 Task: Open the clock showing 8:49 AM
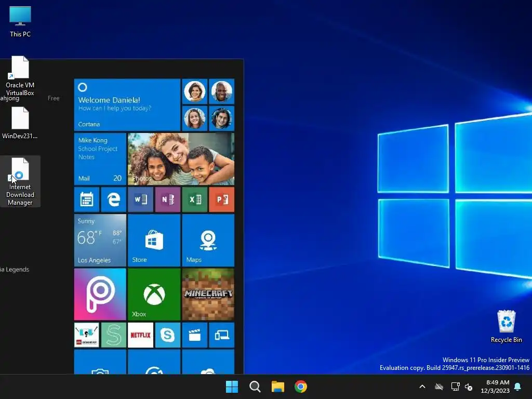point(495,387)
